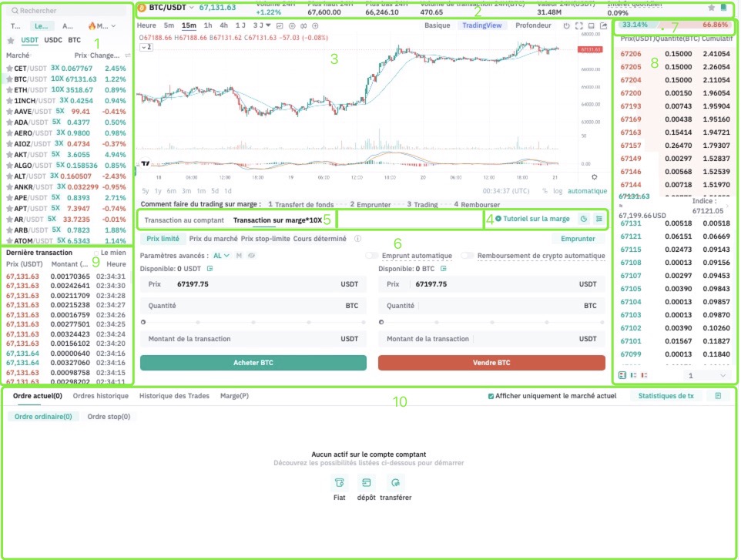Star the AAVE/USDT pair
The width and height of the screenshot is (741, 560).
coord(9,112)
